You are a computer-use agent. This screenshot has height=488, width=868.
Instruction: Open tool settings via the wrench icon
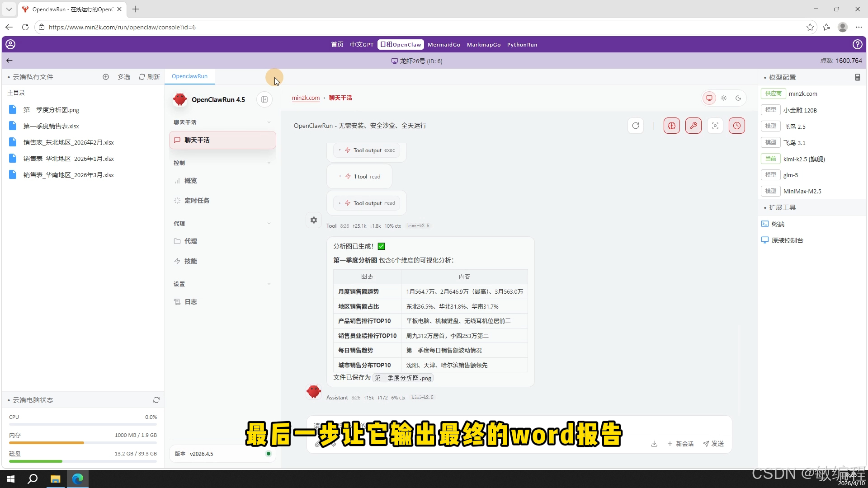tap(693, 126)
